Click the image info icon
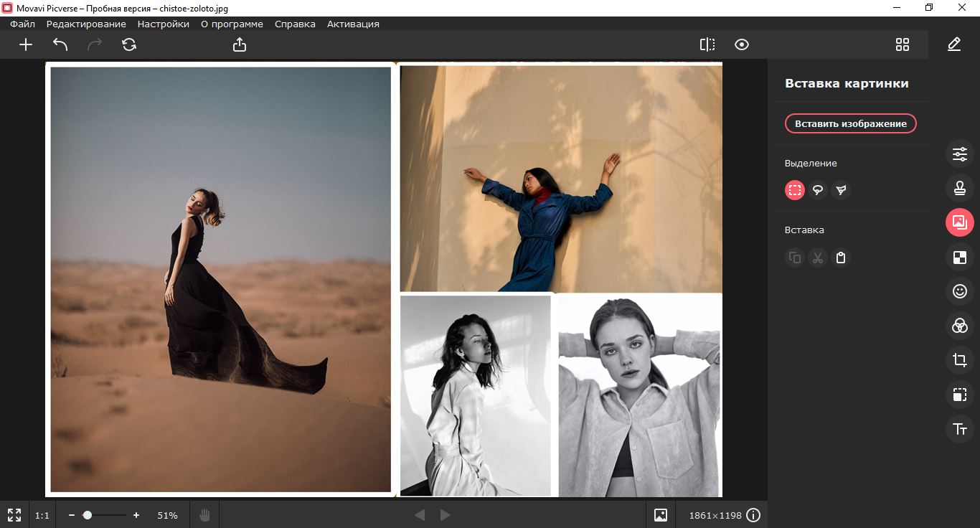 click(x=753, y=515)
